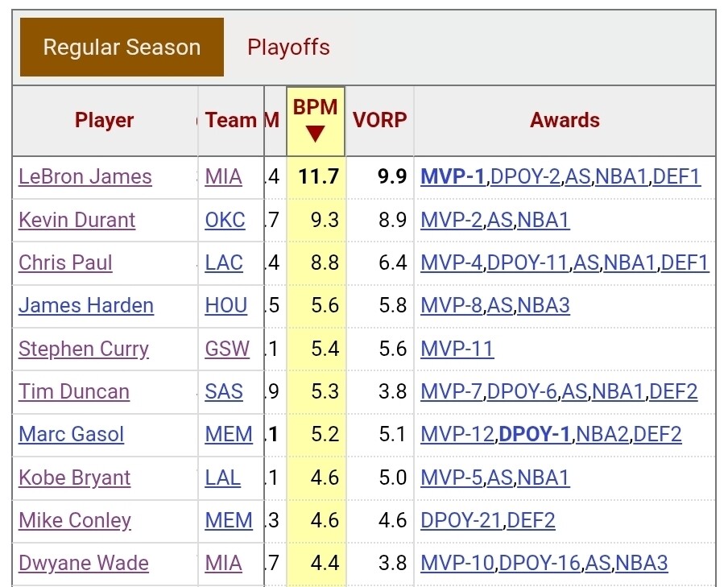Viewport: 728px width, 587px height.
Task: Click the Awards column header
Action: (565, 121)
